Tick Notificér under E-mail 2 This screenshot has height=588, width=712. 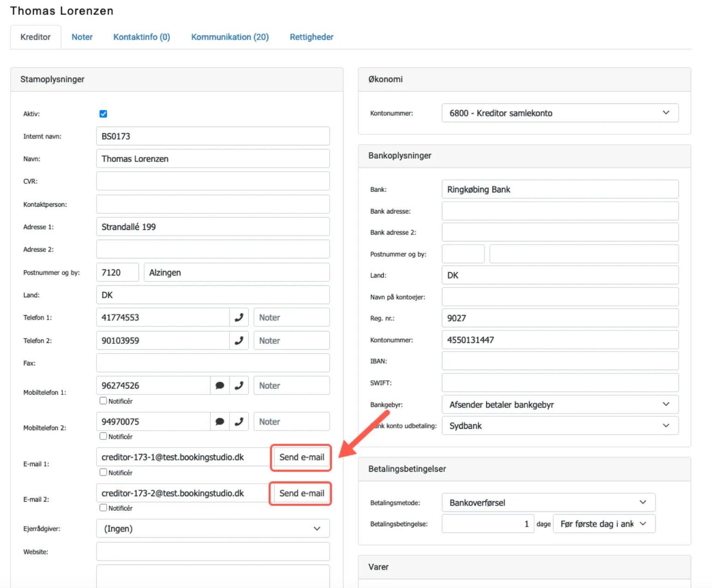click(x=103, y=508)
